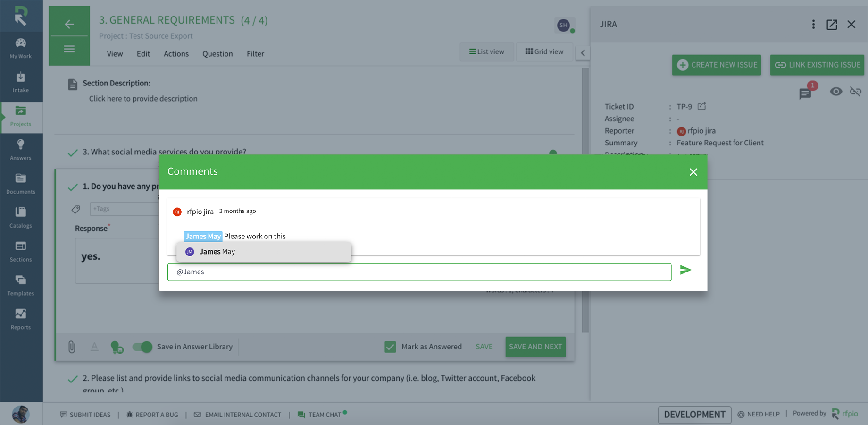Image resolution: width=868 pixels, height=425 pixels.
Task: Open Documents in the sidebar
Action: (x=21, y=184)
